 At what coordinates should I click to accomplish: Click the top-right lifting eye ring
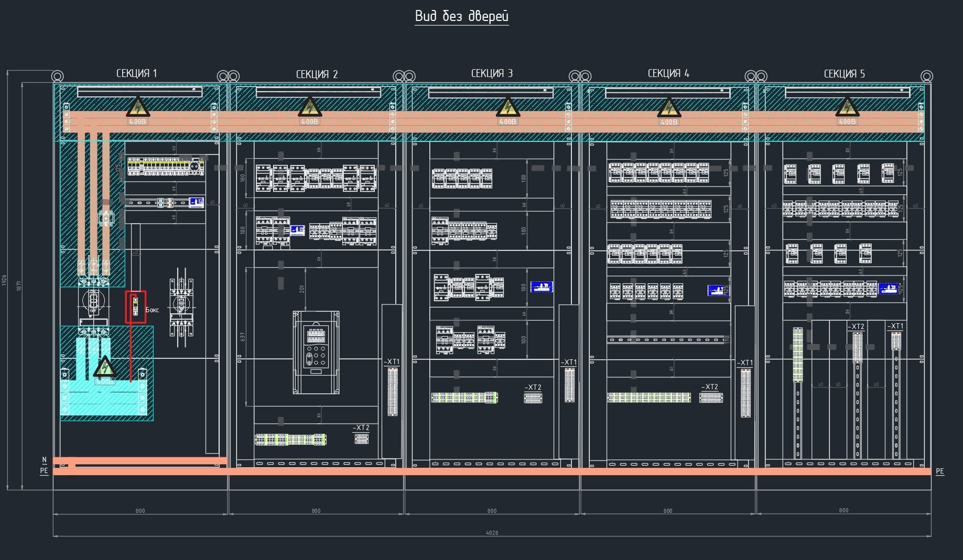point(926,76)
